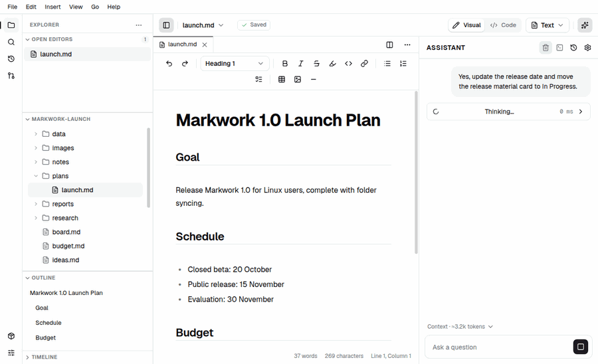Viewport: 598px width, 364px height.
Task: Click the Redo arrow in toolbar
Action: (x=185, y=64)
